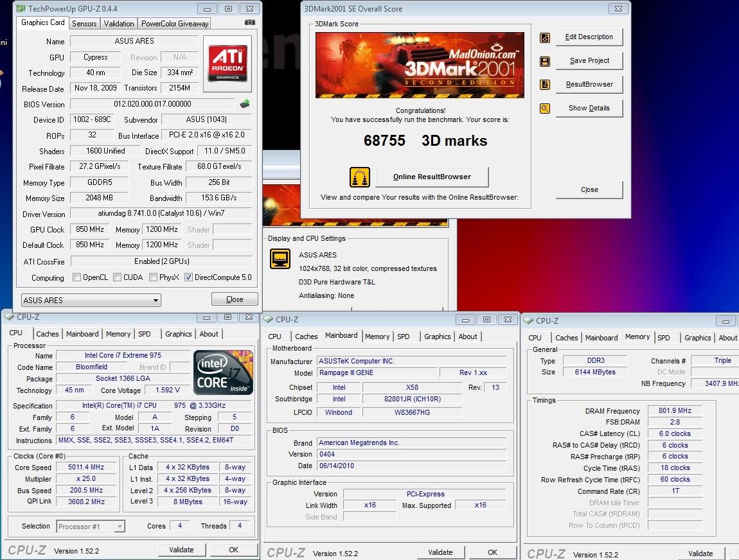739x560 pixels.
Task: Click the ResultBrowser button
Action: (589, 84)
